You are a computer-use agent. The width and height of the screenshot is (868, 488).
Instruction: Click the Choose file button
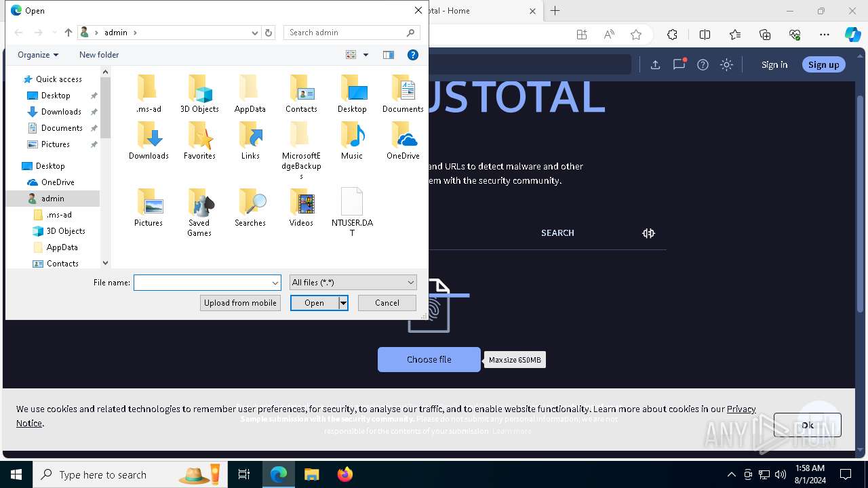[x=429, y=359]
